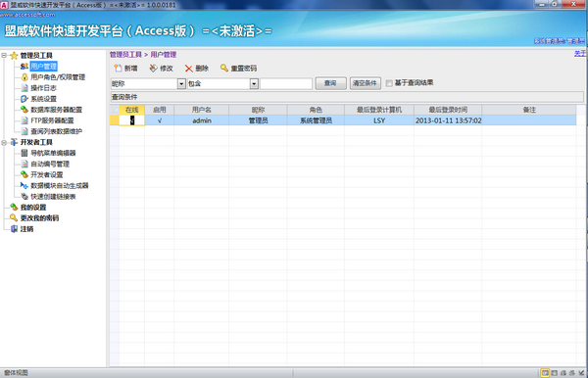Screen dimensions: 588x378
Task: Click the users icon beside 用户管理
Action: [24, 67]
